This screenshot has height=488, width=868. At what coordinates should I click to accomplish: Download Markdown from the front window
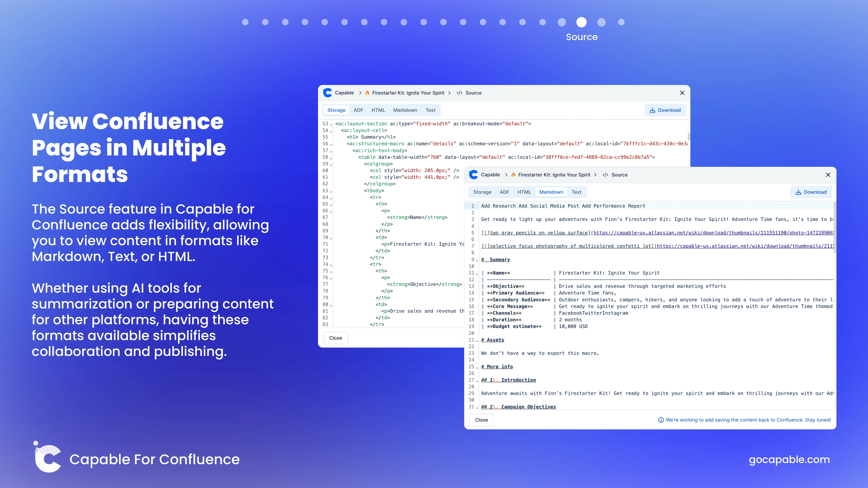tap(811, 192)
